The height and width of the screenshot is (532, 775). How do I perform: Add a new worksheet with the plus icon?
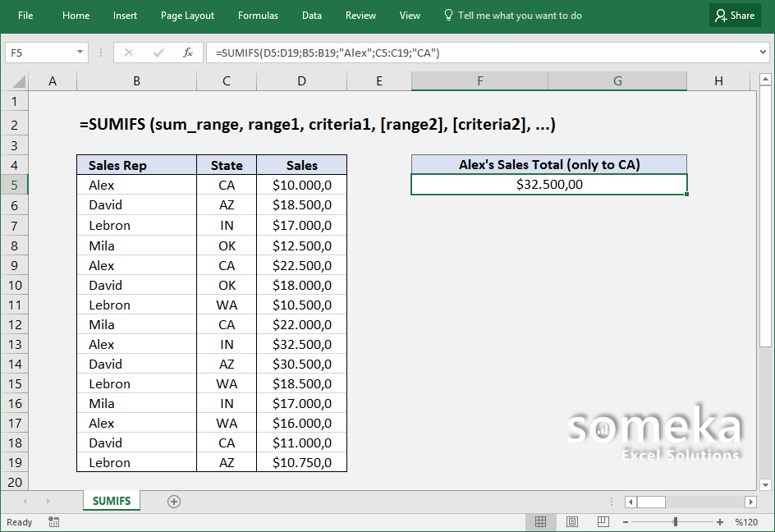pos(173,500)
